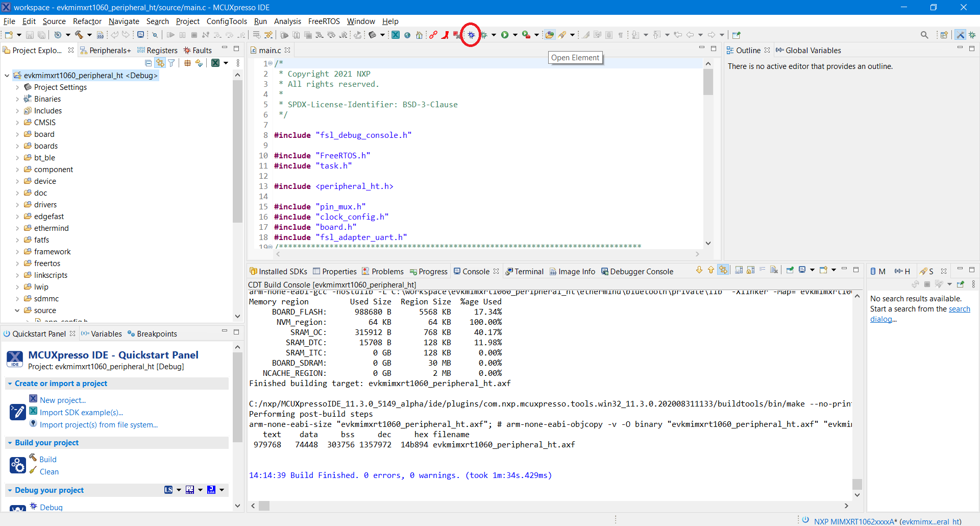Click the Pin Console icon
980x526 pixels.
coord(790,270)
